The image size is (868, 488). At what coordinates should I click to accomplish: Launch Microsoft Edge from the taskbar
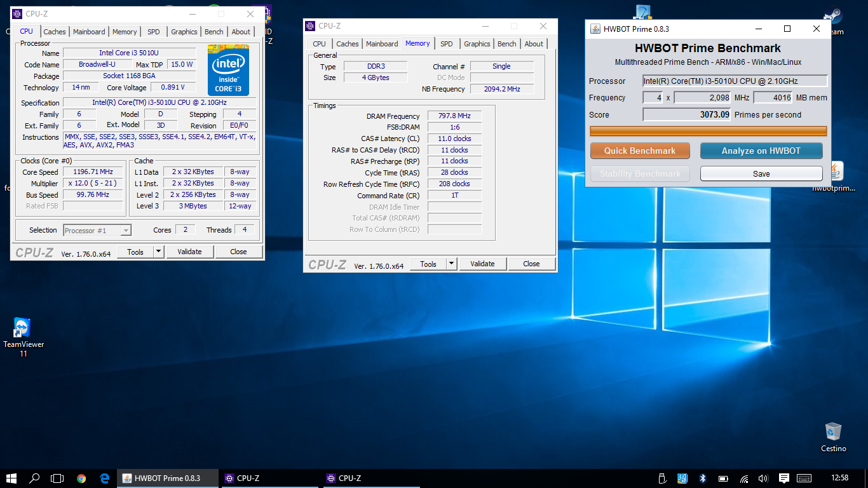pos(105,478)
